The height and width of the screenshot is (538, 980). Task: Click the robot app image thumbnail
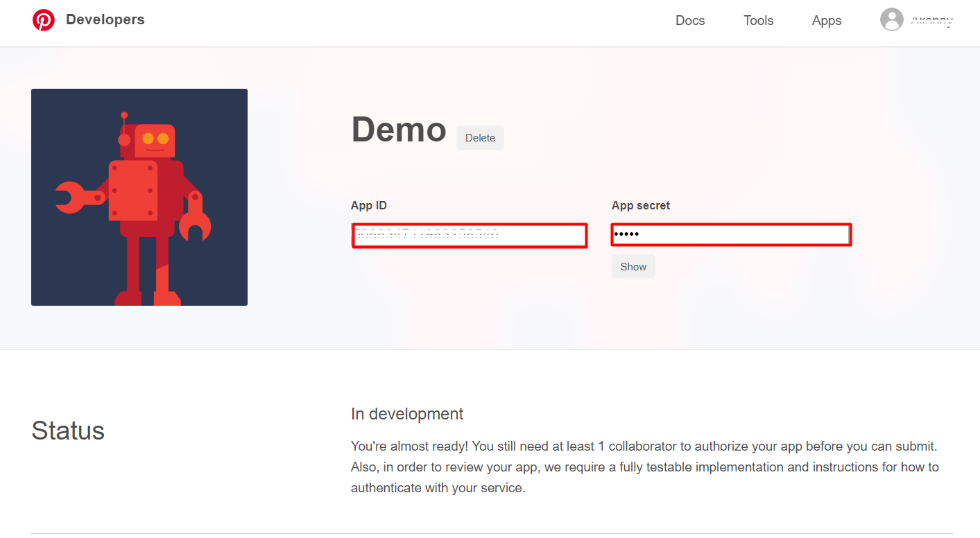(x=139, y=197)
